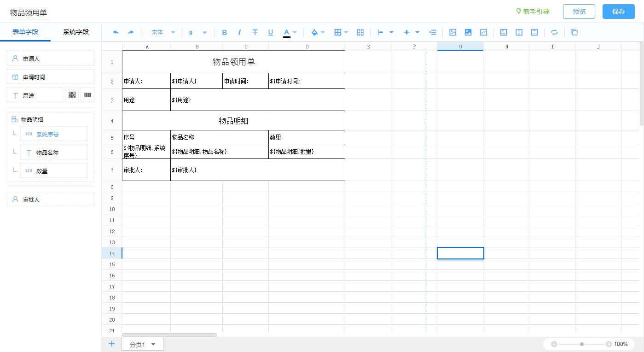Toggle italic text style
This screenshot has height=352, width=644.
pyautogui.click(x=239, y=32)
